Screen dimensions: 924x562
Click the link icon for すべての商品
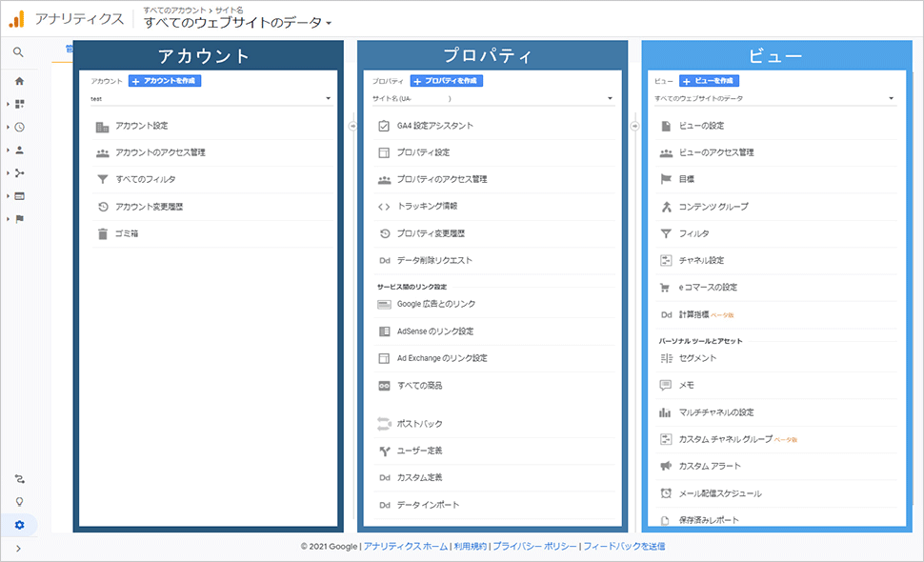click(384, 386)
